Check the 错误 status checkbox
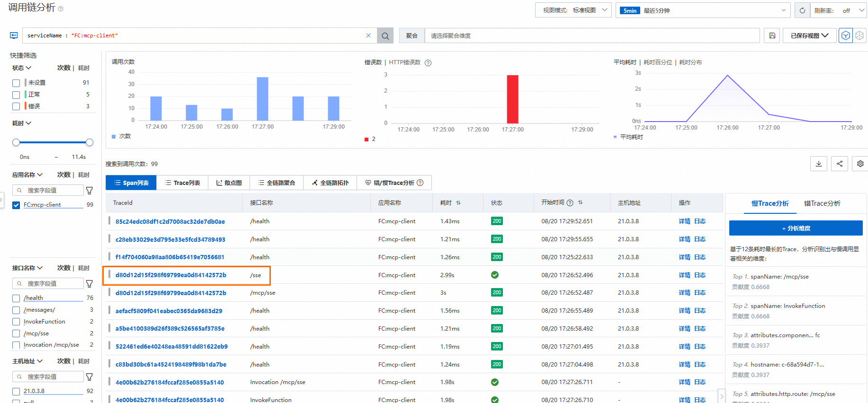Image resolution: width=868 pixels, height=403 pixels. pos(16,106)
